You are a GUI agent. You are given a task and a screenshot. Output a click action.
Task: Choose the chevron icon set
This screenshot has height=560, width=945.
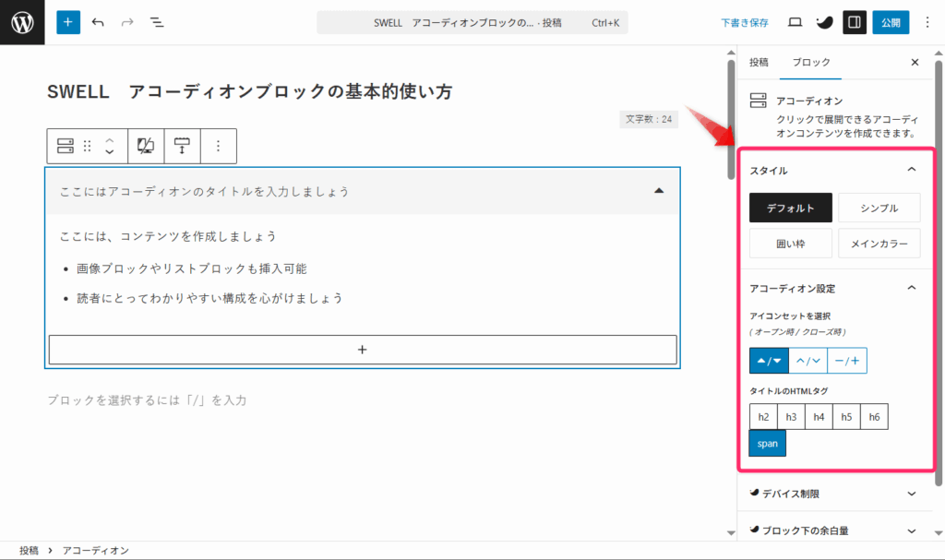(x=808, y=361)
